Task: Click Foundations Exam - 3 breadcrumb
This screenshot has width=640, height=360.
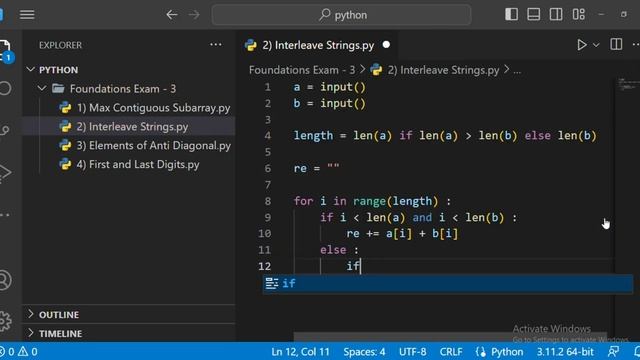Action: tap(302, 70)
